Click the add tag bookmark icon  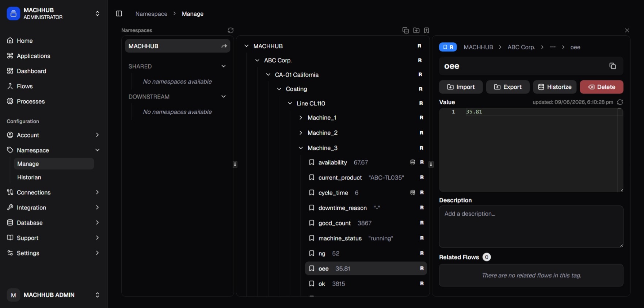click(x=426, y=30)
